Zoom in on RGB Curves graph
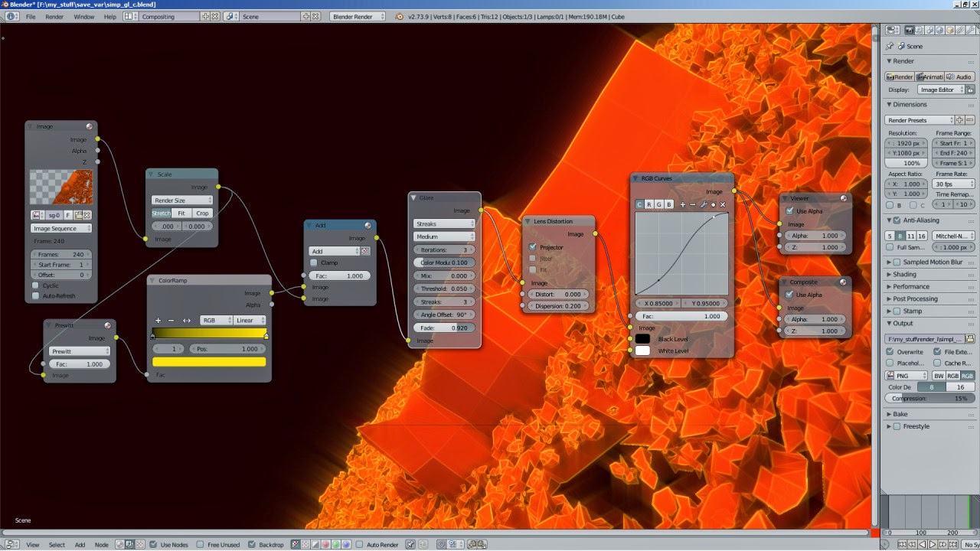The height and width of the screenshot is (551, 980). tap(682, 204)
